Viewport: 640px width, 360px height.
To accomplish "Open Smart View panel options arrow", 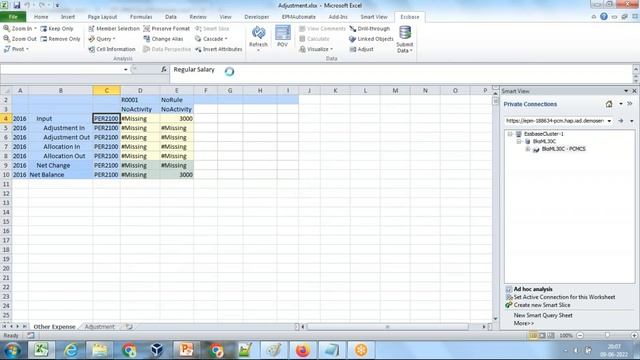I will pos(626,91).
